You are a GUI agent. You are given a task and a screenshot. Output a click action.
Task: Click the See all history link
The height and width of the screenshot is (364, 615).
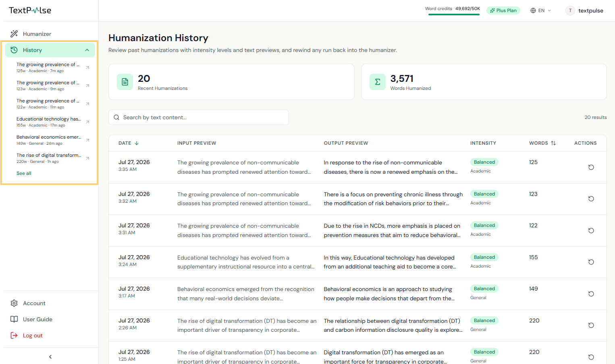24,173
